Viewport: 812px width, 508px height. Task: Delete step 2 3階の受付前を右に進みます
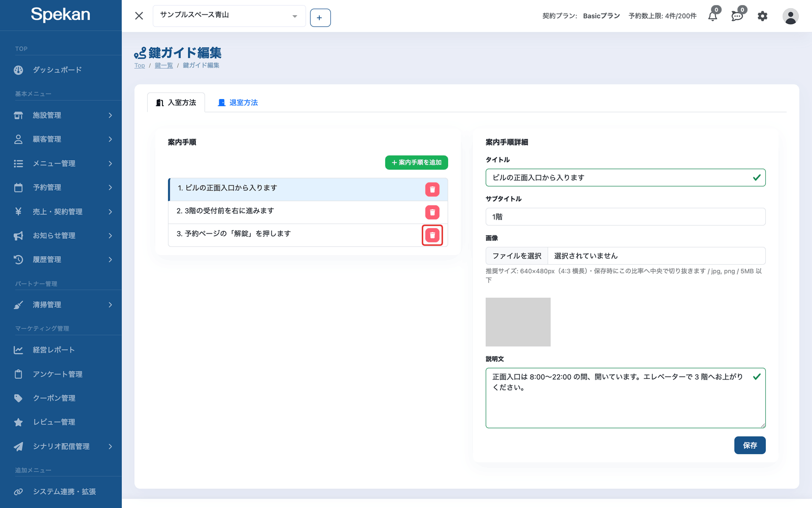(432, 212)
